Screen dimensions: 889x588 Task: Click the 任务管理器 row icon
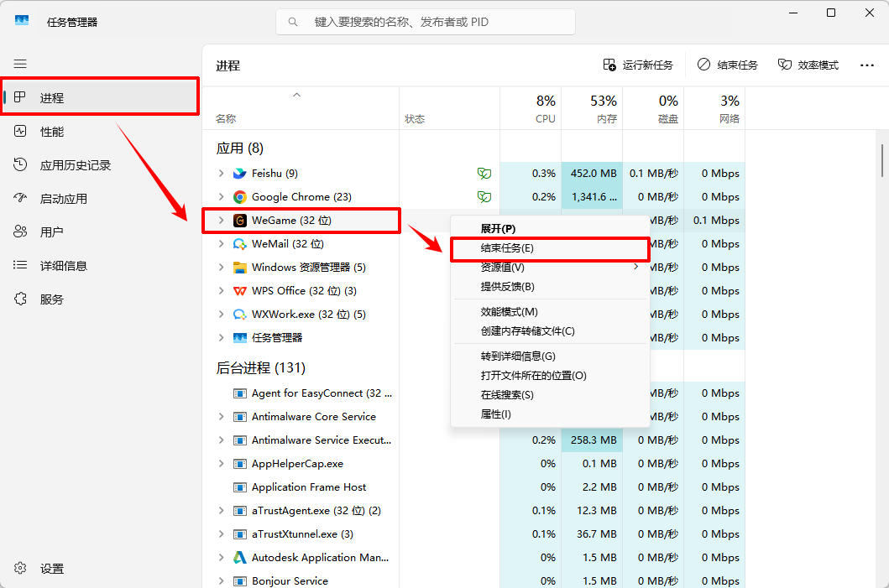click(240, 338)
